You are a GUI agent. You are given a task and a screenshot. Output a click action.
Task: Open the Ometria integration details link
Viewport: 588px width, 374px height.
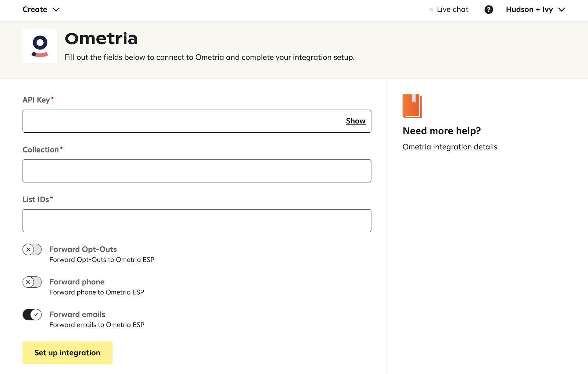[450, 147]
